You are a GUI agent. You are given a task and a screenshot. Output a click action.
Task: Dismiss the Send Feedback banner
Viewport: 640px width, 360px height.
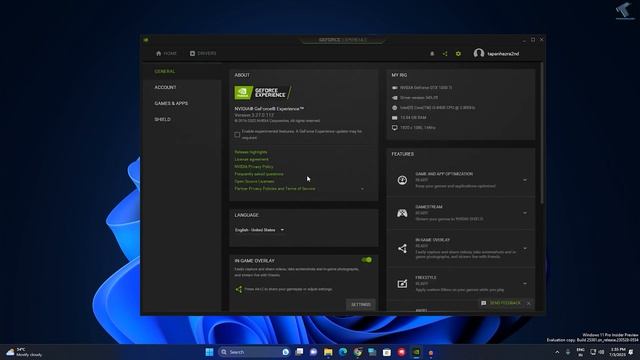(529, 303)
